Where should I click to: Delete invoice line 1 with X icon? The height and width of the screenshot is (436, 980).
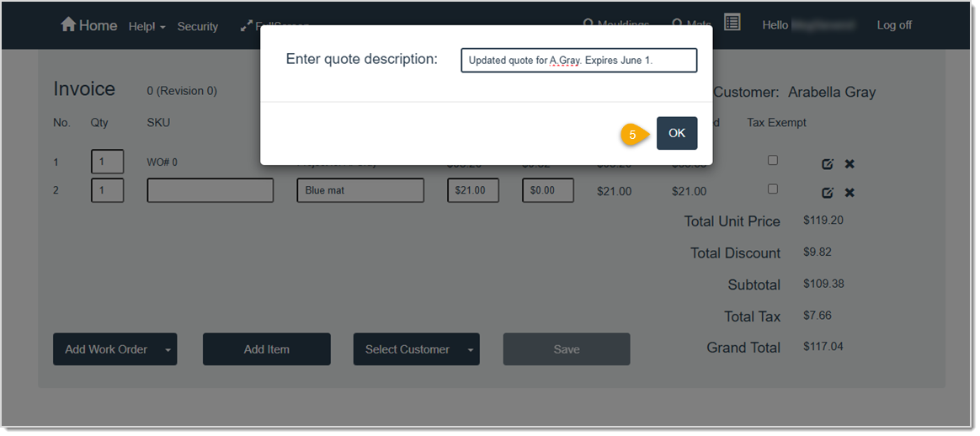pyautogui.click(x=850, y=164)
